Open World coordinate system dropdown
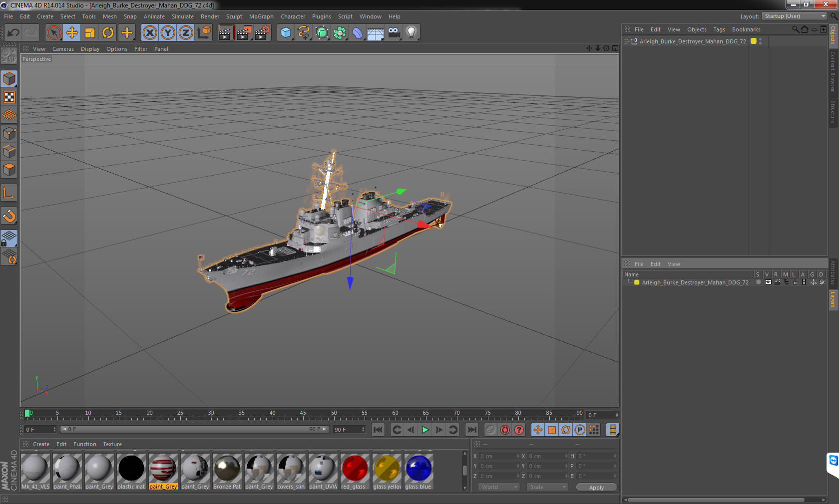Screen dimensions: 839x504 point(499,487)
